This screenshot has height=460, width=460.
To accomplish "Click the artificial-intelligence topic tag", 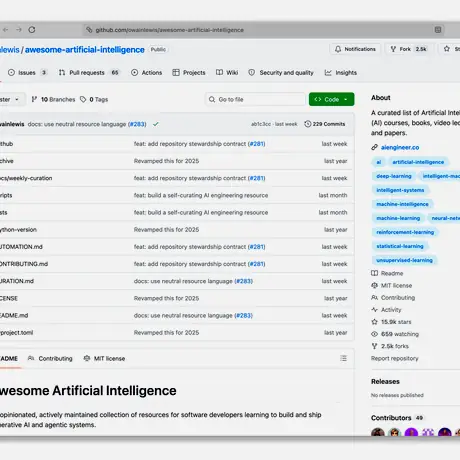I will 418,162.
